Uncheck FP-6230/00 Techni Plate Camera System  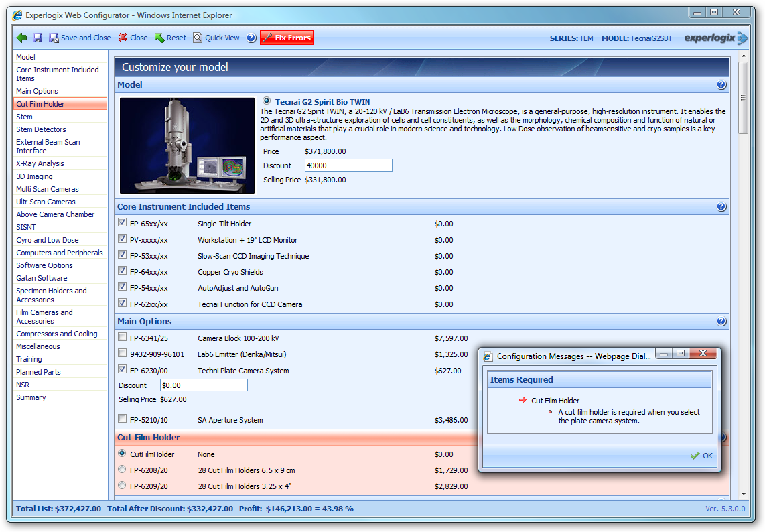tap(123, 369)
